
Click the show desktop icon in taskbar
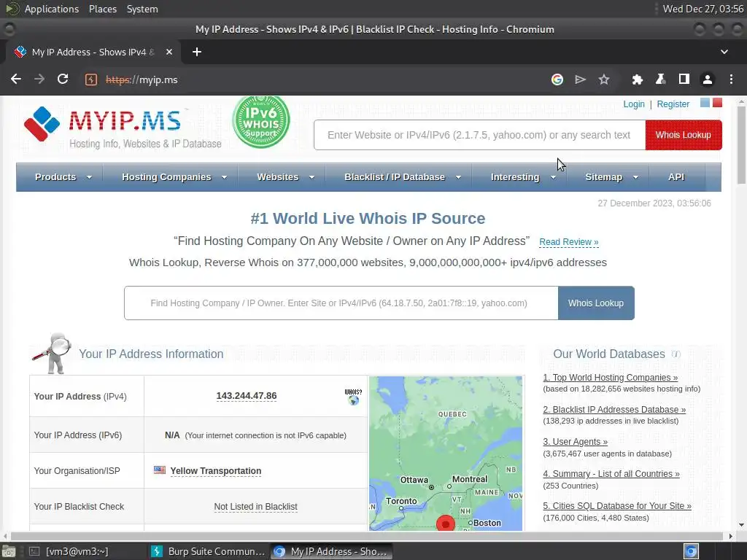click(8, 551)
